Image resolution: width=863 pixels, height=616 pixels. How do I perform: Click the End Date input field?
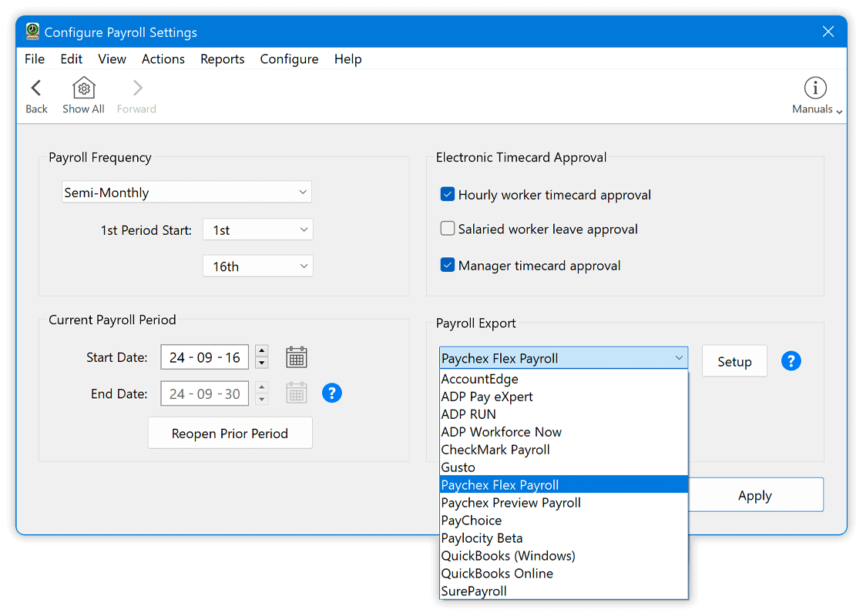tap(205, 393)
